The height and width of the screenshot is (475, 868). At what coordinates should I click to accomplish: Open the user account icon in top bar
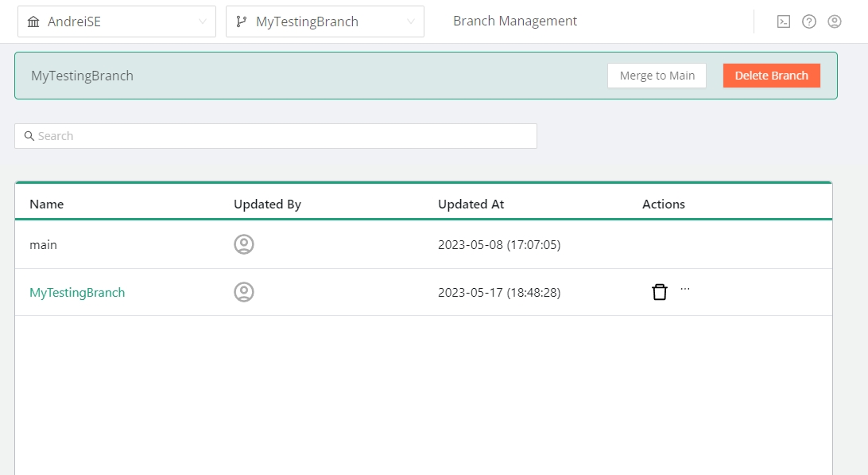(835, 21)
